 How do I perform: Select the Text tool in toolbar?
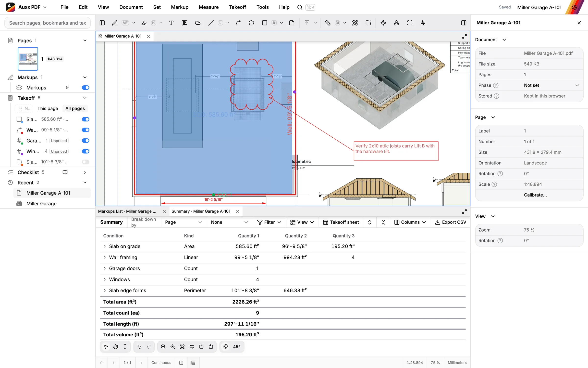pos(171,23)
